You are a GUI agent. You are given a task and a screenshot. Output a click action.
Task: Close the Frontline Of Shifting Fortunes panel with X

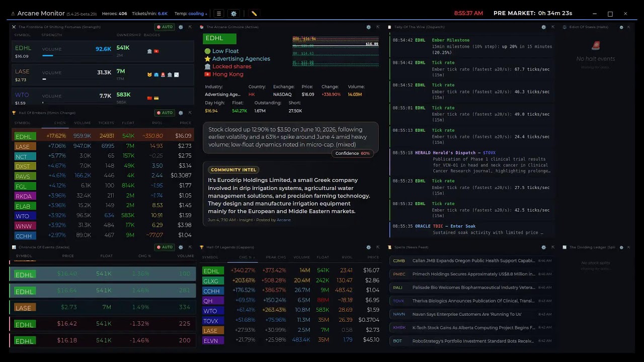14,27
